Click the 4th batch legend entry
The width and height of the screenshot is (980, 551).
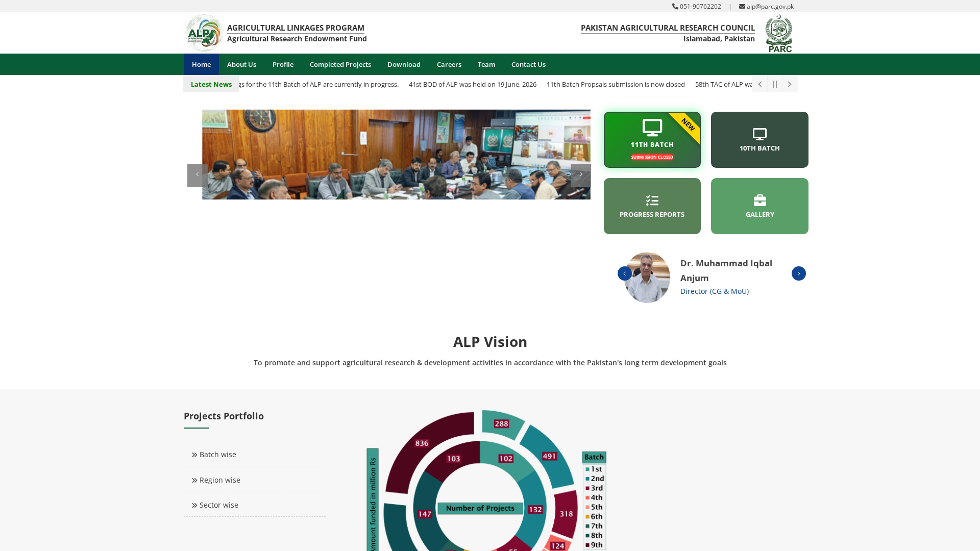(595, 497)
